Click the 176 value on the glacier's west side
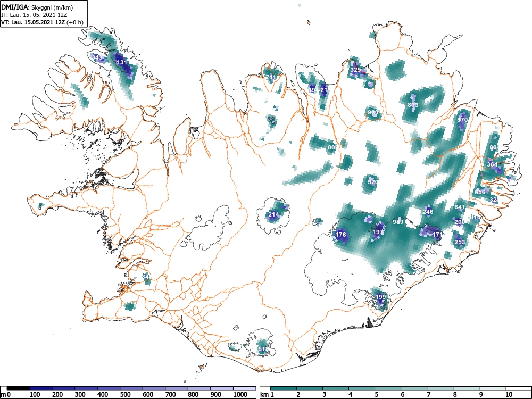The image size is (532, 399). tap(340, 235)
